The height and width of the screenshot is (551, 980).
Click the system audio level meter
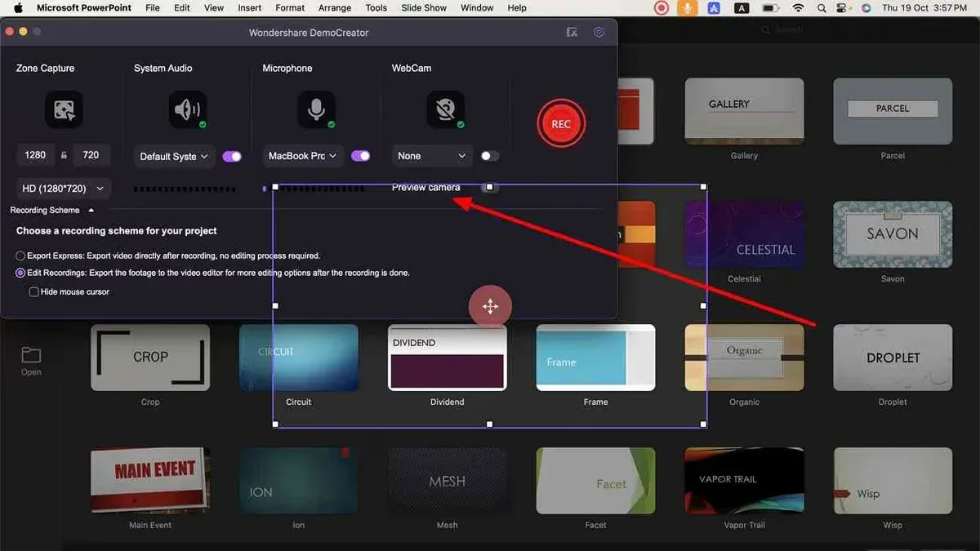pos(185,189)
